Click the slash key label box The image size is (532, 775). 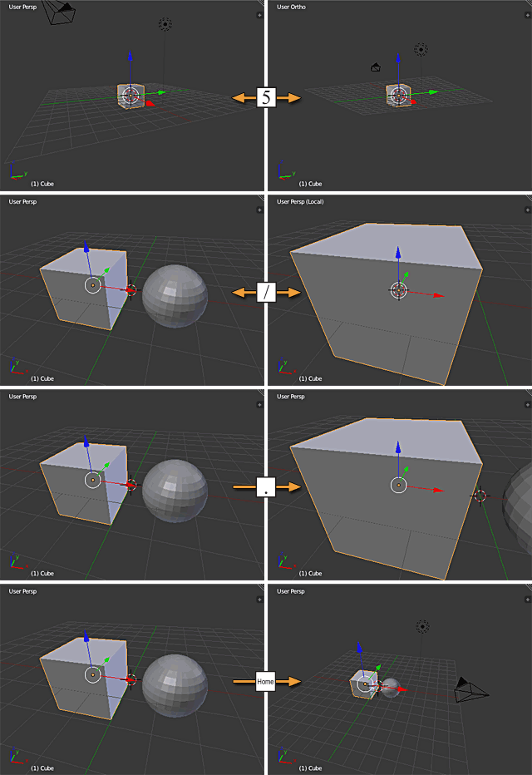(x=266, y=293)
